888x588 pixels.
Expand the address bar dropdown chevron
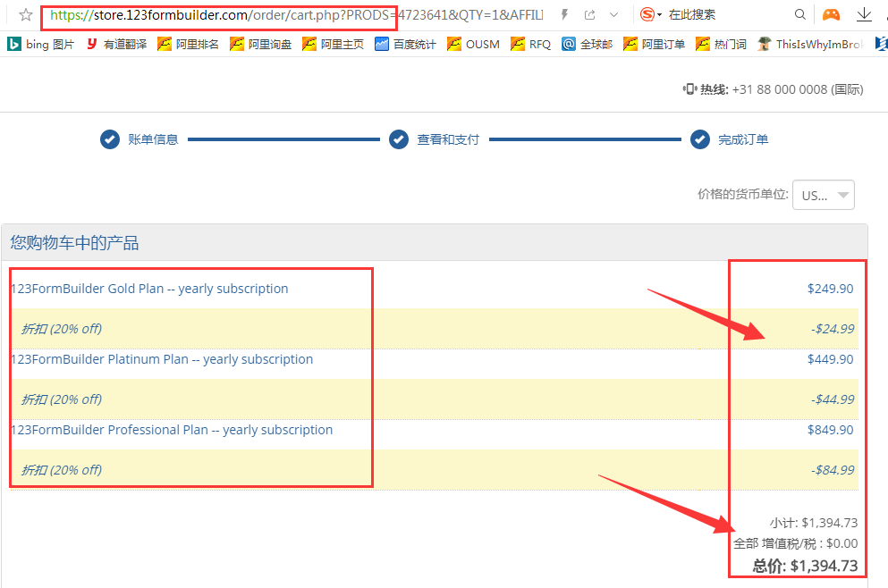coord(613,14)
